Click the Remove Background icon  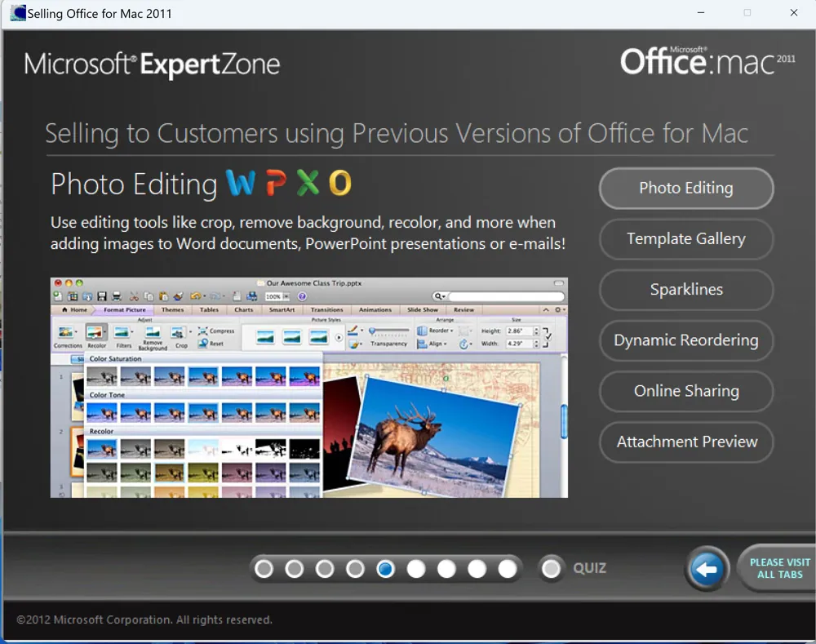click(153, 332)
